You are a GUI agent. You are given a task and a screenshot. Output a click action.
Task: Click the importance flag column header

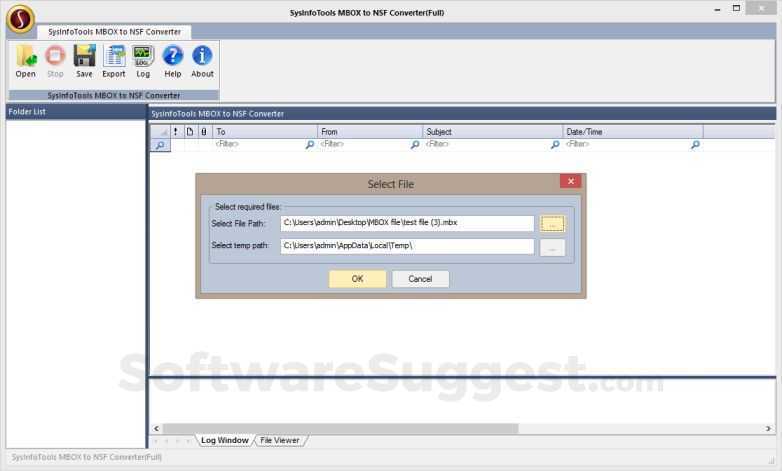pos(176,132)
